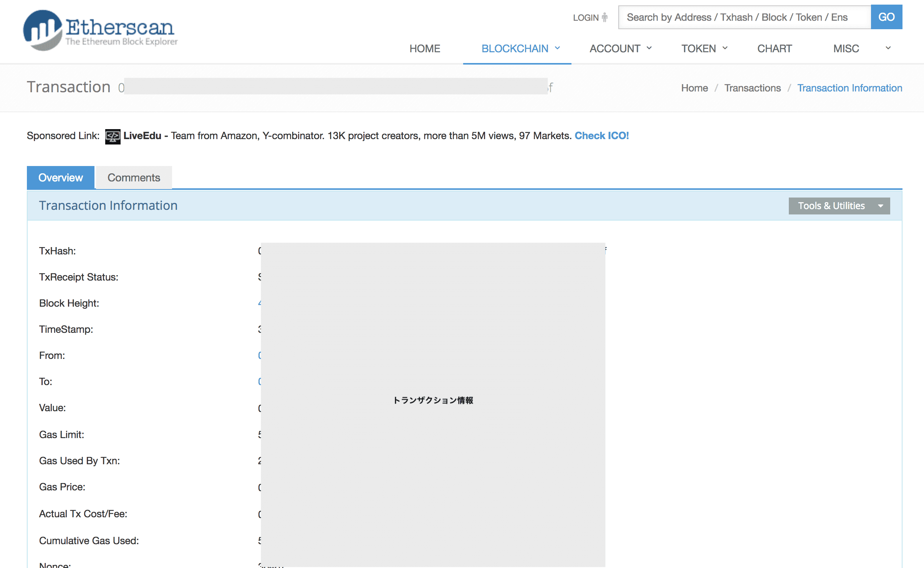The width and height of the screenshot is (924, 568).
Task: Open the MISC menu item
Action: point(846,49)
